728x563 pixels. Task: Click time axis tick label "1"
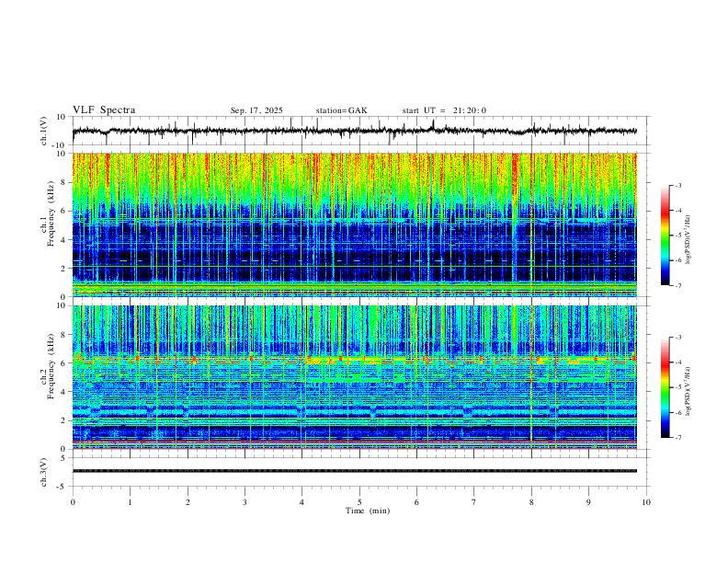coord(130,502)
